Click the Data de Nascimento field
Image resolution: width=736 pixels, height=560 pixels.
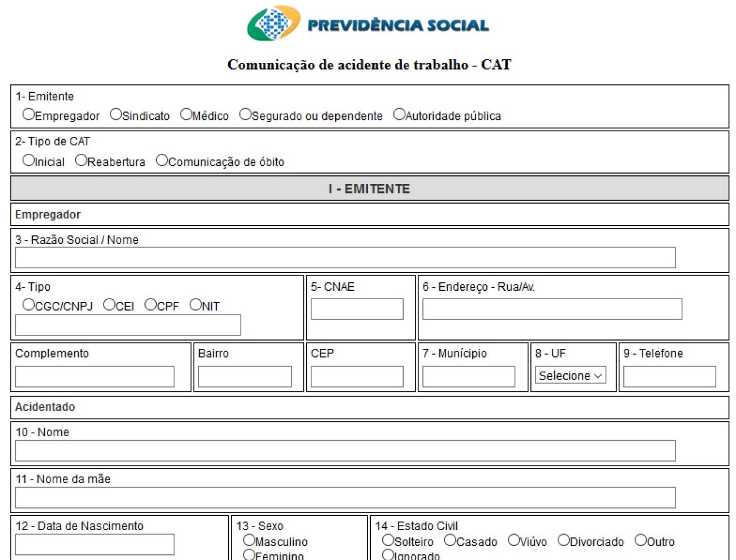pos(95,545)
